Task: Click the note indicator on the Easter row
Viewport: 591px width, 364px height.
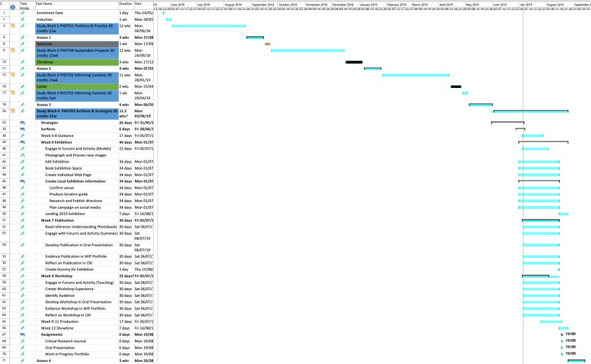Action: 13,87
